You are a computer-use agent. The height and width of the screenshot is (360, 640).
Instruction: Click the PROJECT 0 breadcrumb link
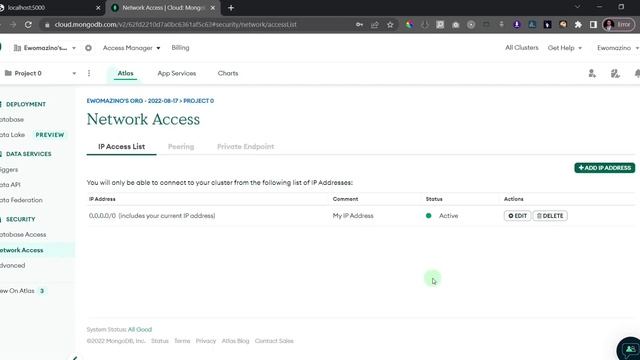(198, 101)
